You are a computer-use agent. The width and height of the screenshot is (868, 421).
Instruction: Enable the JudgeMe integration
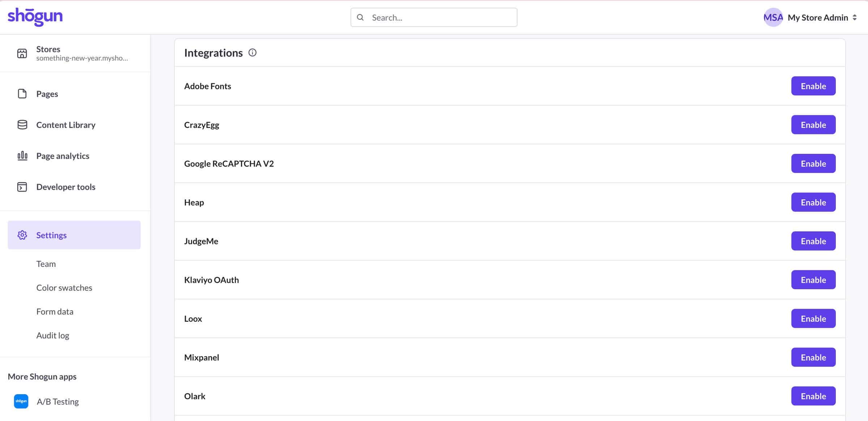(x=813, y=241)
